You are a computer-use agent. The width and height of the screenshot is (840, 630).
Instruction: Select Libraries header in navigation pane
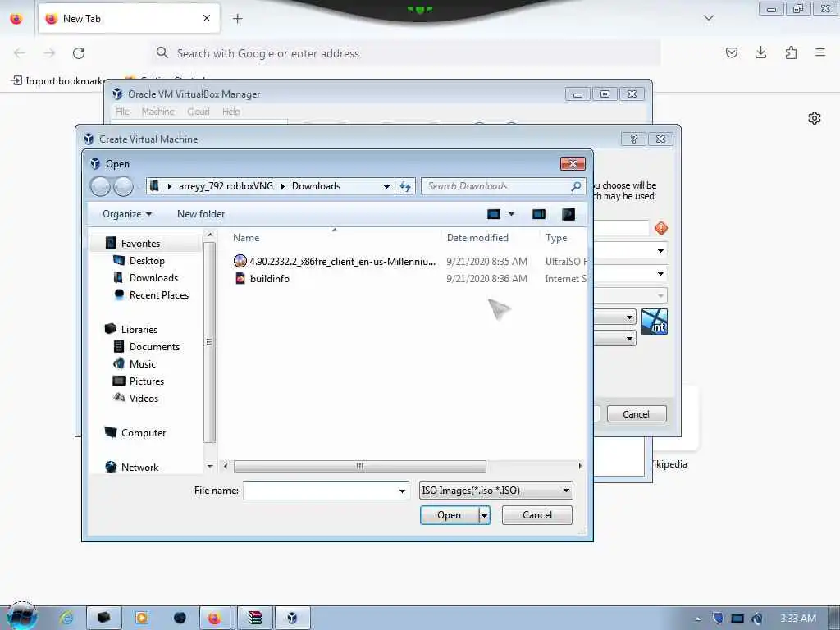[139, 330]
